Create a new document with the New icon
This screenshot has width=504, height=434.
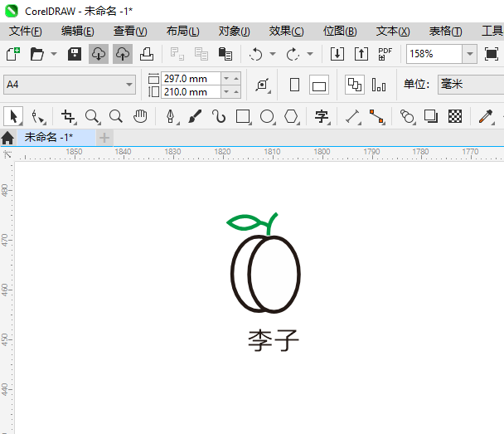pos(13,54)
